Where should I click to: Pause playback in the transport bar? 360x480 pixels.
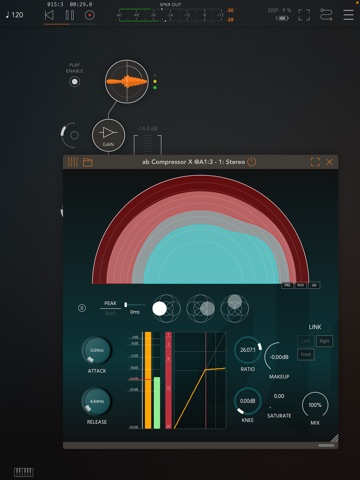click(x=70, y=15)
